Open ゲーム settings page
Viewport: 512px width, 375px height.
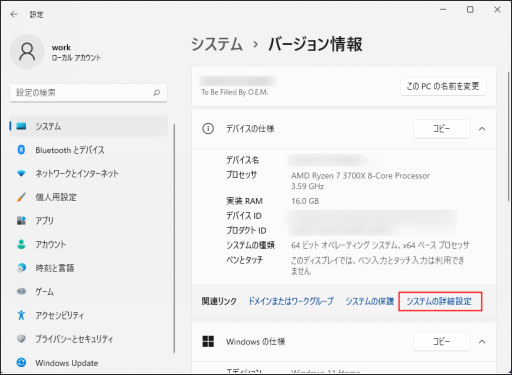point(89,291)
